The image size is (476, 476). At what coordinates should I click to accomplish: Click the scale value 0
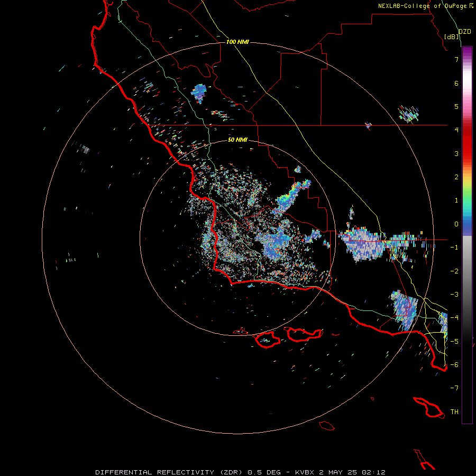(x=456, y=224)
